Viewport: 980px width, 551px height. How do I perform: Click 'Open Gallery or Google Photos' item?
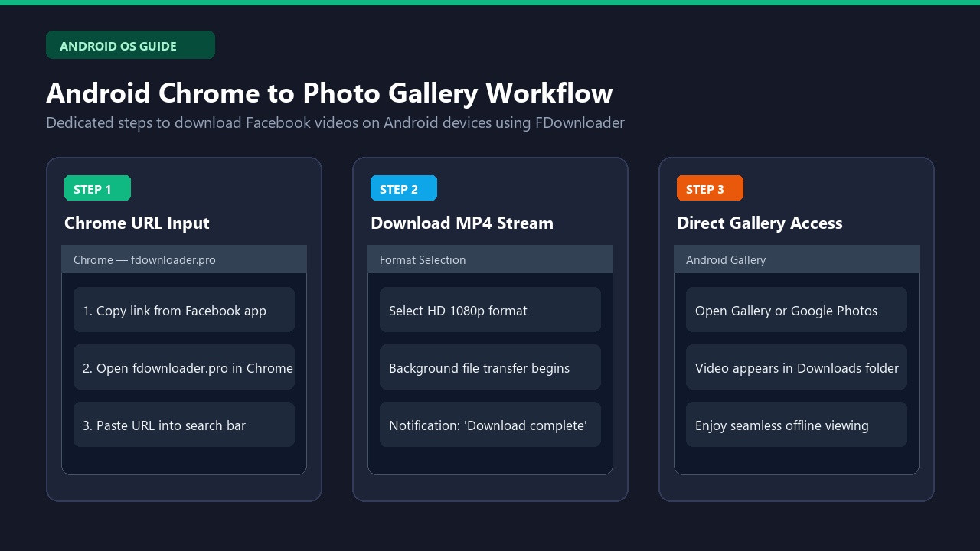796,310
